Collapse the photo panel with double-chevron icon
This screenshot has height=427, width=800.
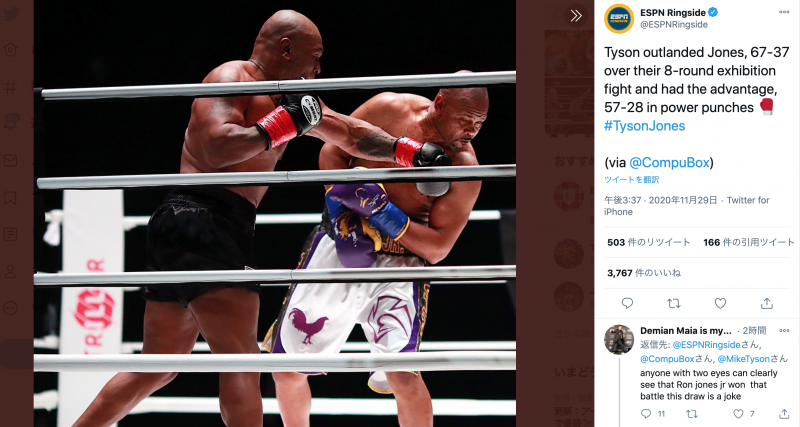click(x=576, y=16)
